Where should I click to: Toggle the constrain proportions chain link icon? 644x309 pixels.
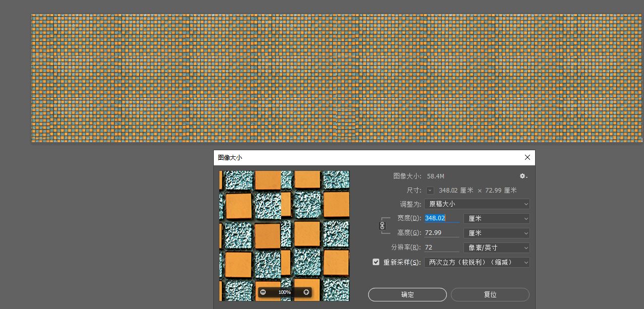click(382, 226)
